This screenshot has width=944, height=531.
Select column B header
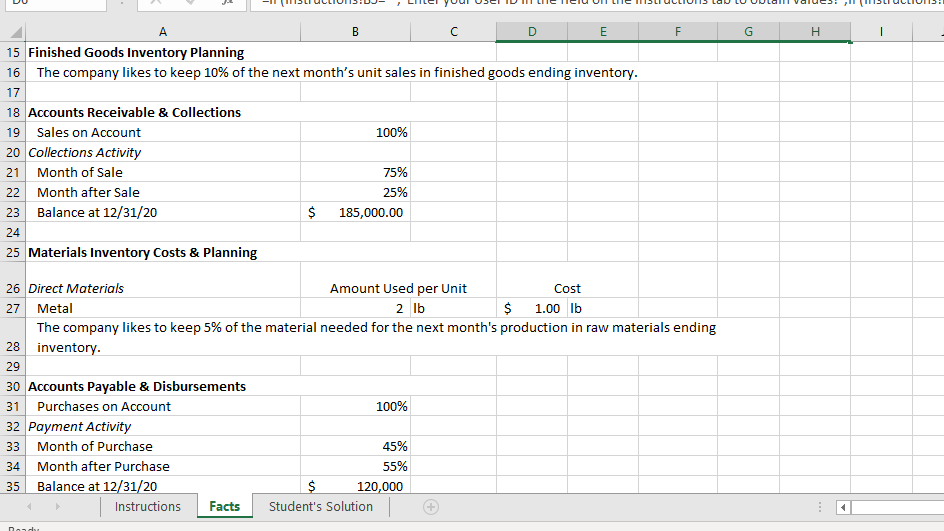(x=355, y=32)
